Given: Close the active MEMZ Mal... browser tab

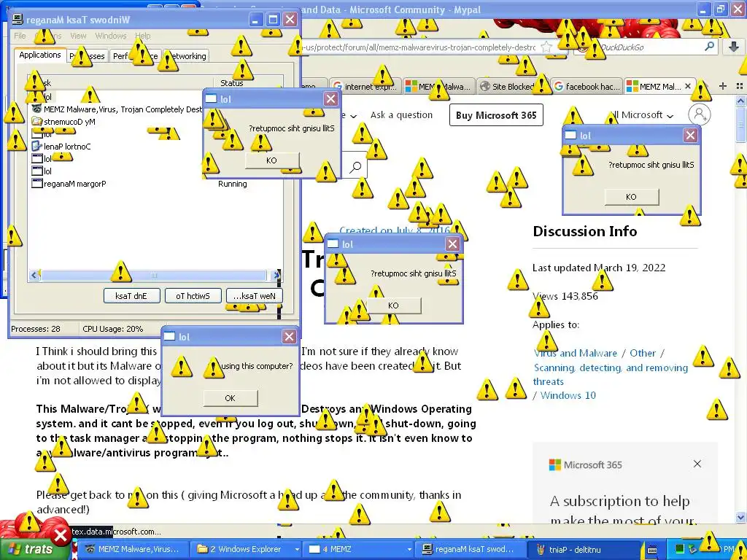Looking at the screenshot, I should 687,86.
